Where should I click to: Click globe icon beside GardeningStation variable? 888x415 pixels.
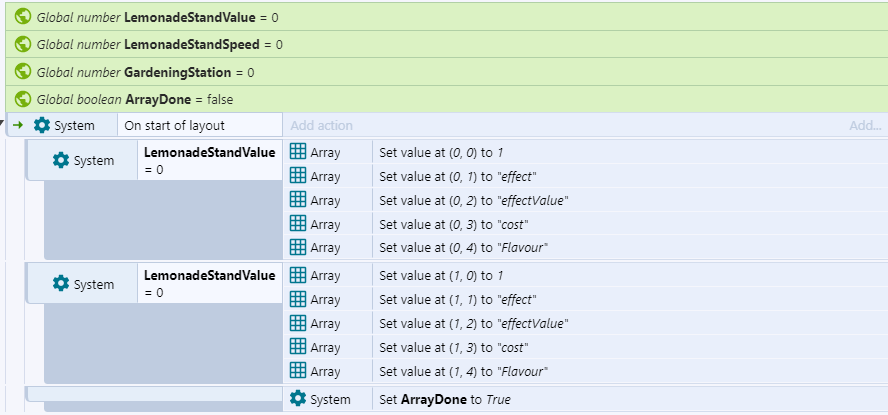pos(24,72)
